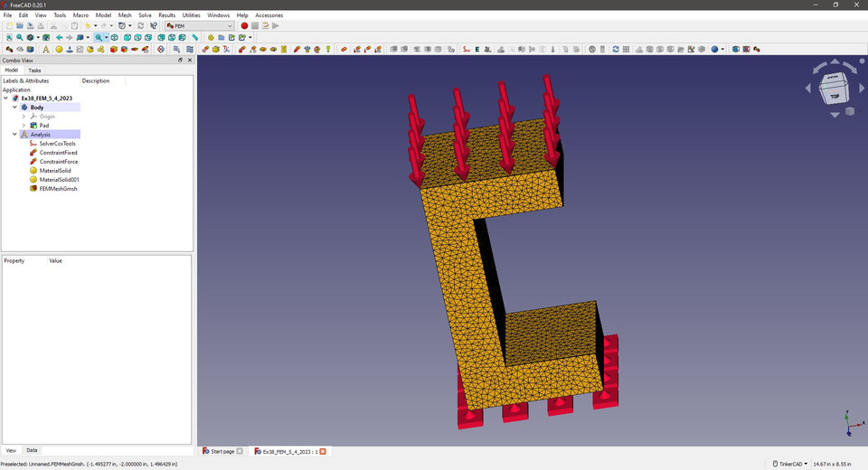Set the view to Right
The image size is (868, 470).
[x=148, y=37]
